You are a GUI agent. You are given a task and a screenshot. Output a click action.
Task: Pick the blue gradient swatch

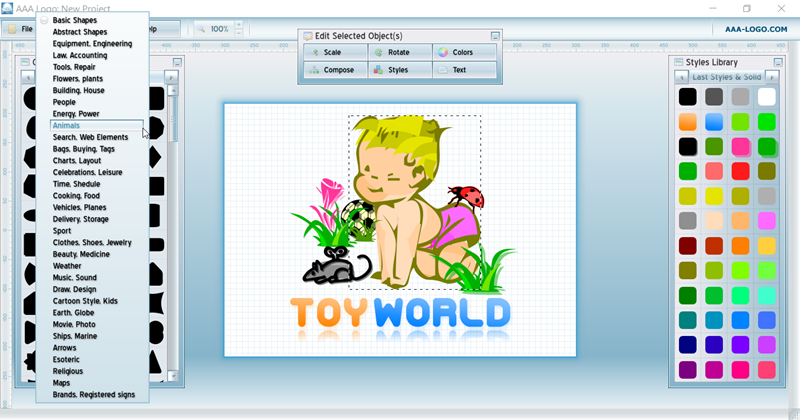tap(714, 121)
